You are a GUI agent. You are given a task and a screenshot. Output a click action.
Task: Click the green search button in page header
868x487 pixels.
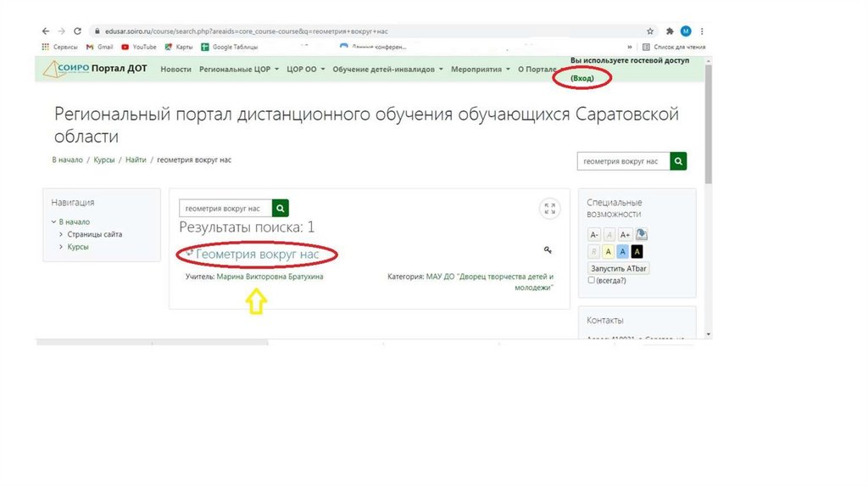(x=678, y=161)
